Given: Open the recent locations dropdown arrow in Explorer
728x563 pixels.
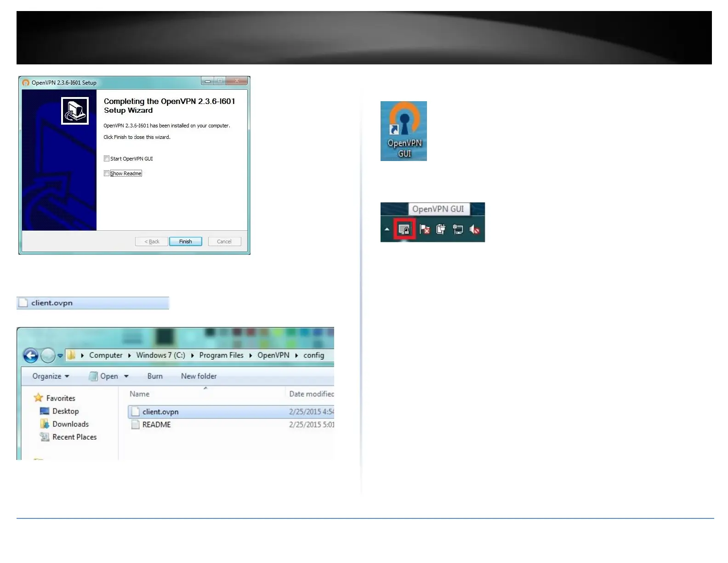Looking at the screenshot, I should [60, 356].
